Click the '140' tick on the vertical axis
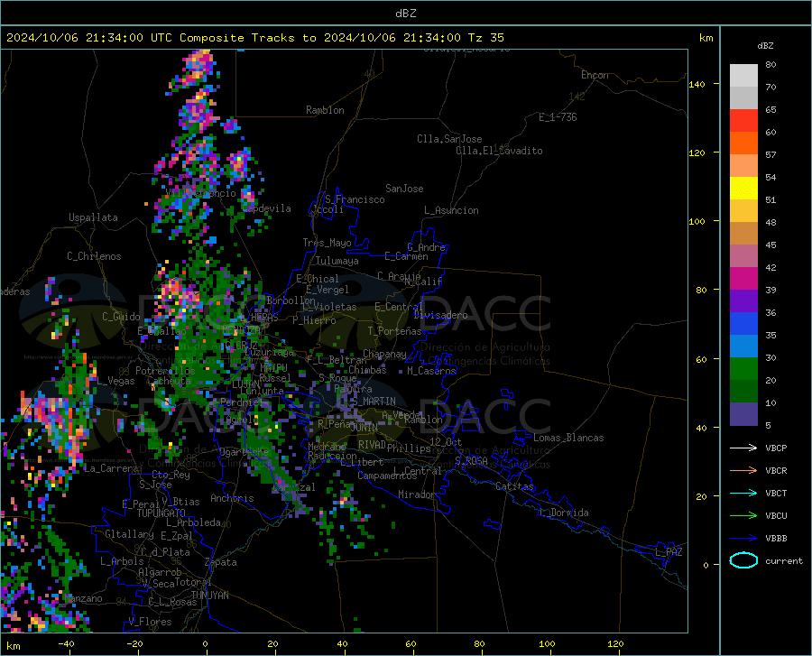 point(697,84)
